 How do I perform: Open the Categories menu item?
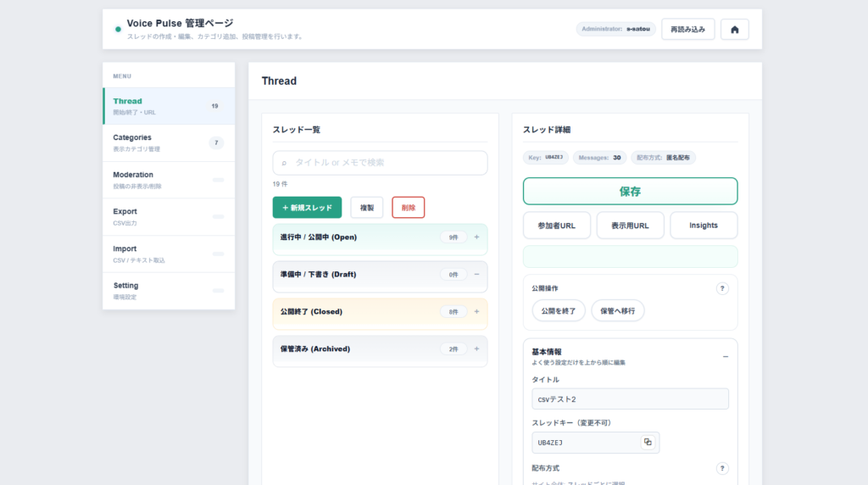(169, 142)
